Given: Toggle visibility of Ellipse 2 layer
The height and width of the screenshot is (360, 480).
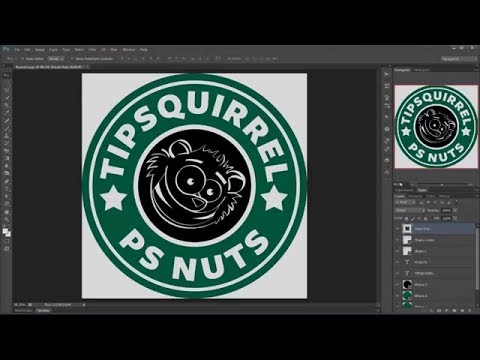Looking at the screenshot, I should click(x=397, y=296).
